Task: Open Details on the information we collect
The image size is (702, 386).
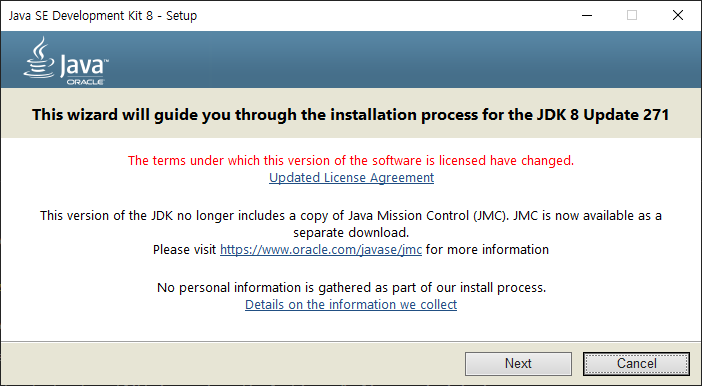Action: [351, 305]
